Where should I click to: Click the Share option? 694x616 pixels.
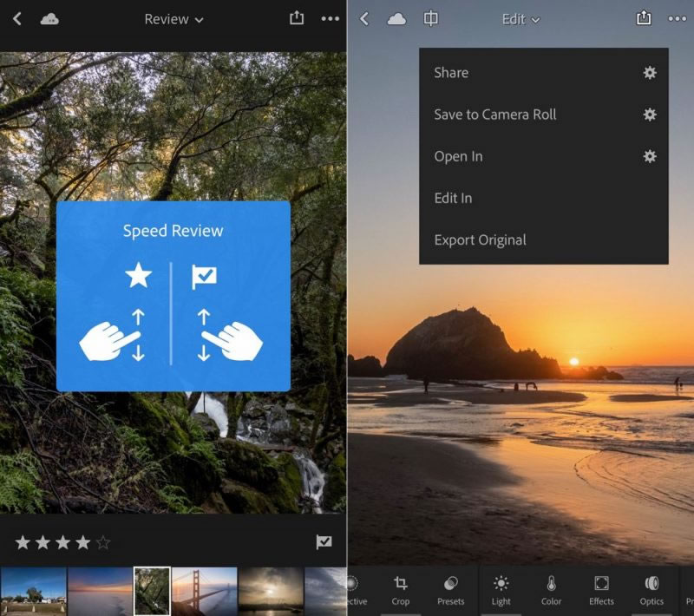click(x=451, y=73)
